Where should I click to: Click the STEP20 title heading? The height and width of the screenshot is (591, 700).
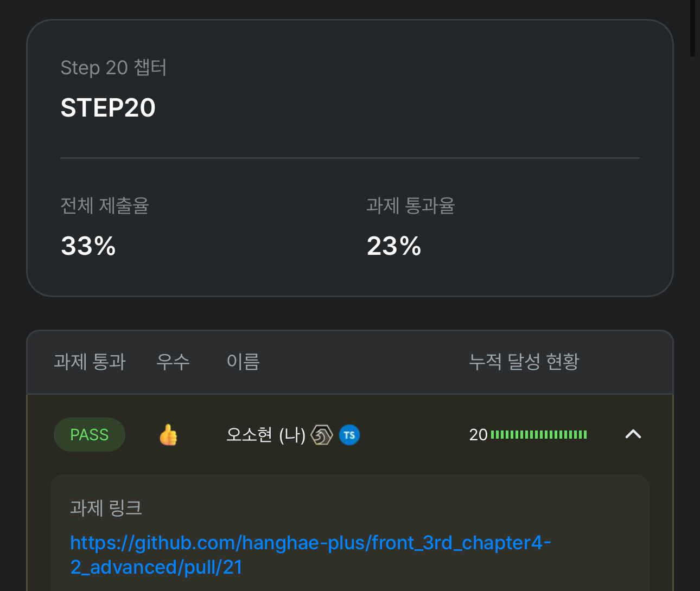click(x=108, y=108)
